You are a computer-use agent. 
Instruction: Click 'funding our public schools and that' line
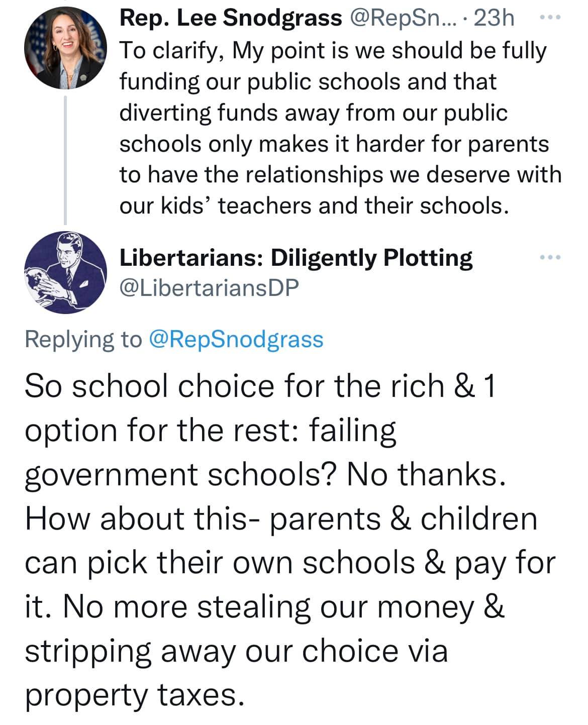[x=308, y=82]
